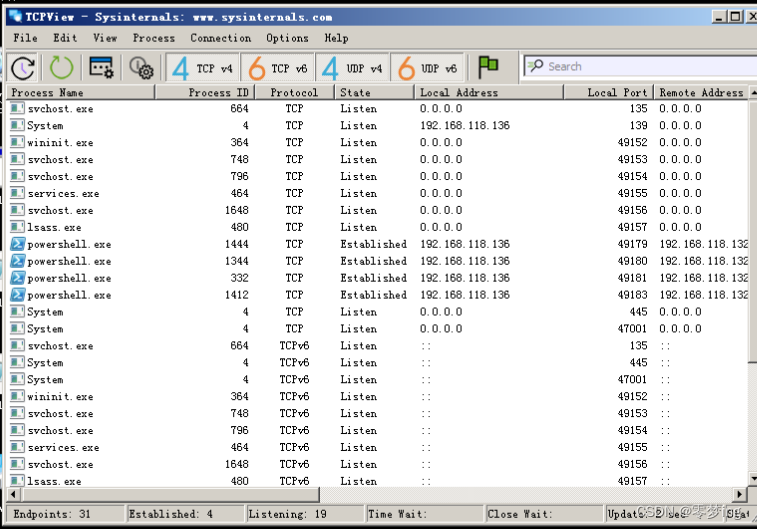757x529 pixels.
Task: Select Established state for PID 332
Action: click(x=373, y=278)
